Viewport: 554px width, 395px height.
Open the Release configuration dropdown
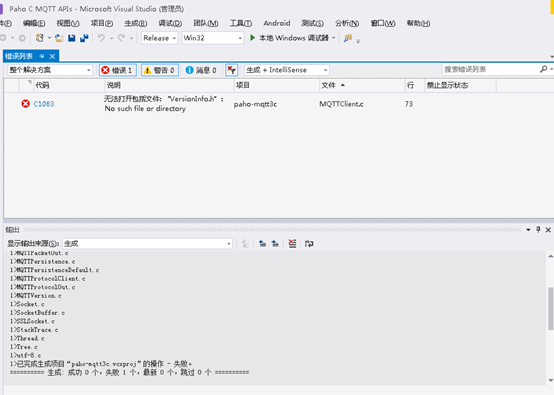tap(159, 38)
